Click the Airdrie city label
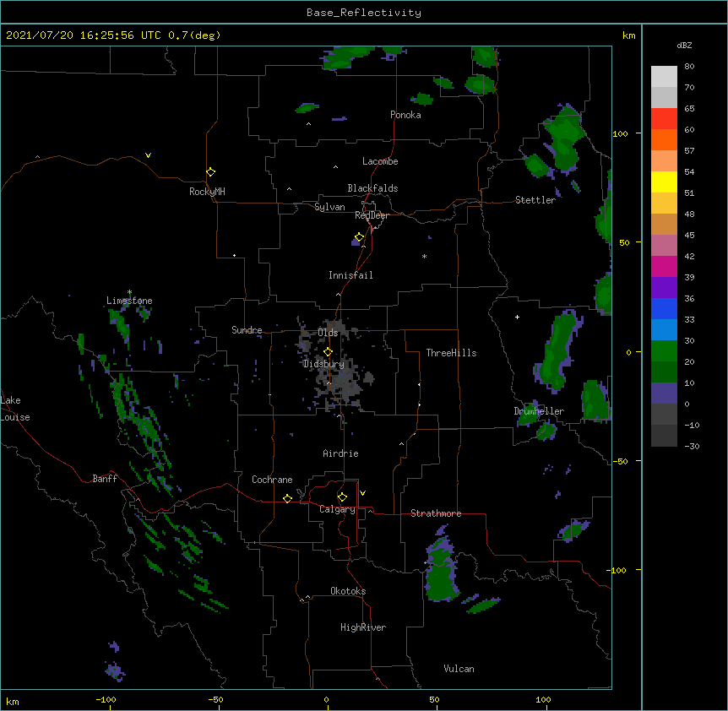The image size is (728, 711). (340, 453)
